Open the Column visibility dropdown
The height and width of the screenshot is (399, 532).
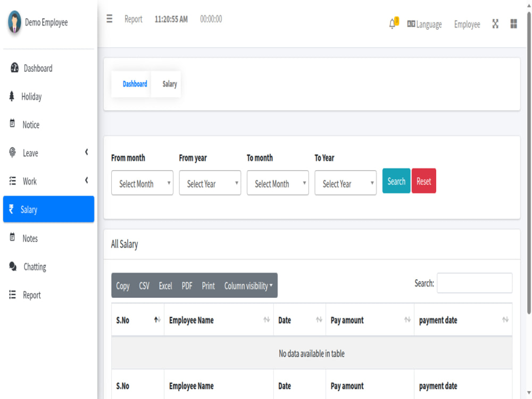point(248,286)
